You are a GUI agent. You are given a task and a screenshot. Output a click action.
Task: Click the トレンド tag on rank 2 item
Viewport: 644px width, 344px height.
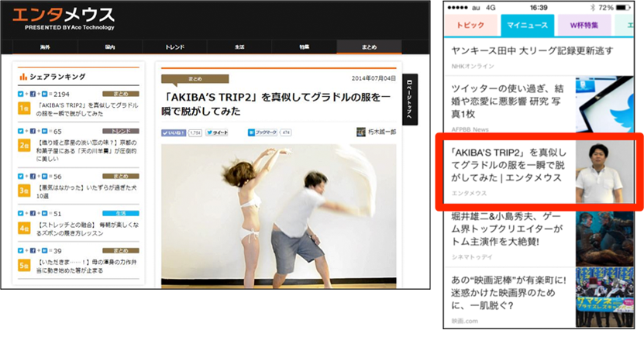pyautogui.click(x=121, y=132)
